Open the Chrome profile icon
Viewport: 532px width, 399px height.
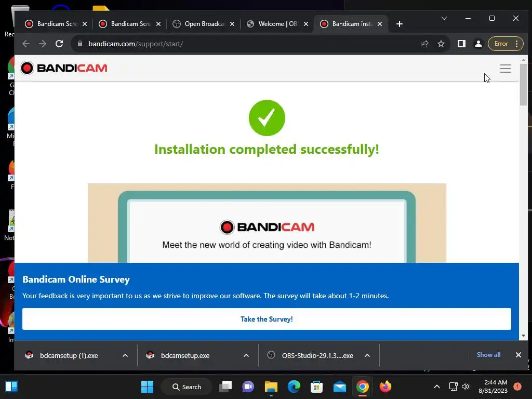click(478, 44)
